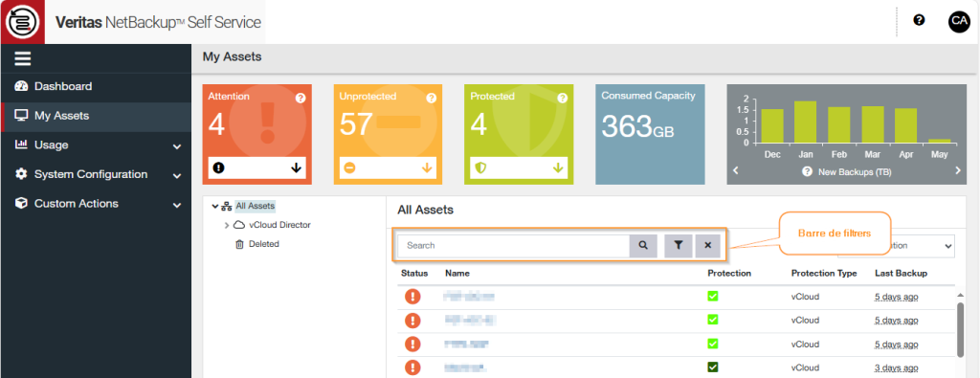Screen dimensions: 980x378
Task: Click the Veritas NetBackup logo icon
Action: point(23,22)
